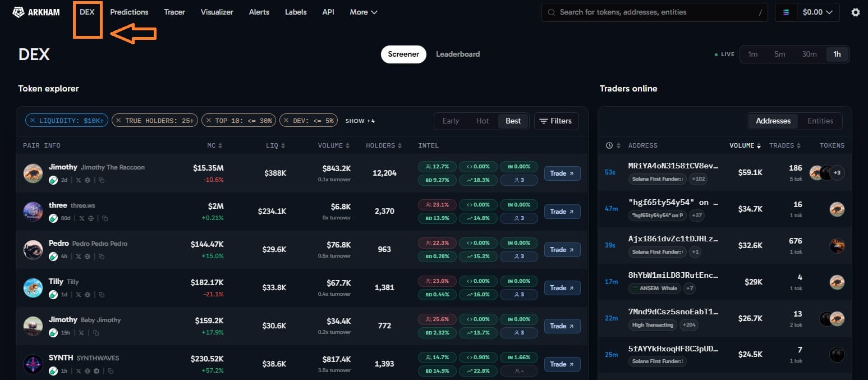Image resolution: width=868 pixels, height=380 pixels.
Task: Remove the TOP 10: <= 30% filter chip
Action: (x=208, y=121)
